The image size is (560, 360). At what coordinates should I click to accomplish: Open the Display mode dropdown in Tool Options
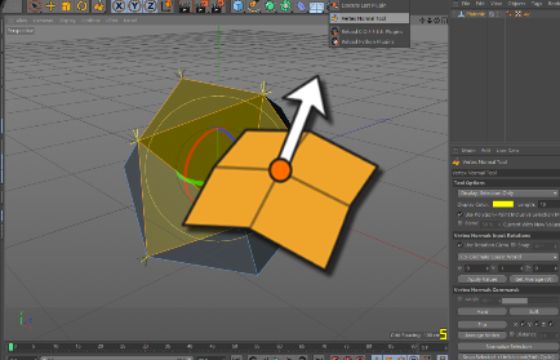(508, 193)
